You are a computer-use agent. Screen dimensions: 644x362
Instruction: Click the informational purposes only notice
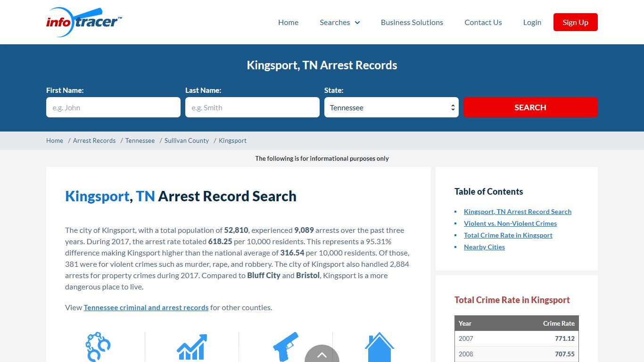click(x=322, y=158)
